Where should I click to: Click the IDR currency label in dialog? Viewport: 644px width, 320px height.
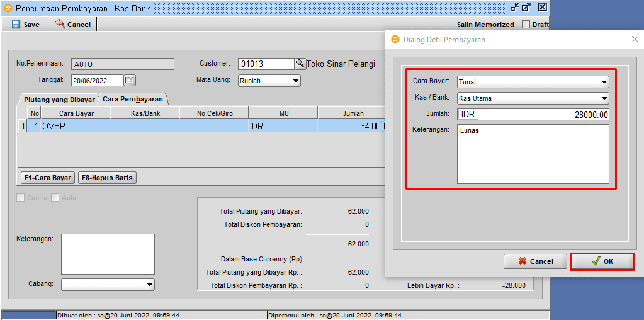(468, 115)
